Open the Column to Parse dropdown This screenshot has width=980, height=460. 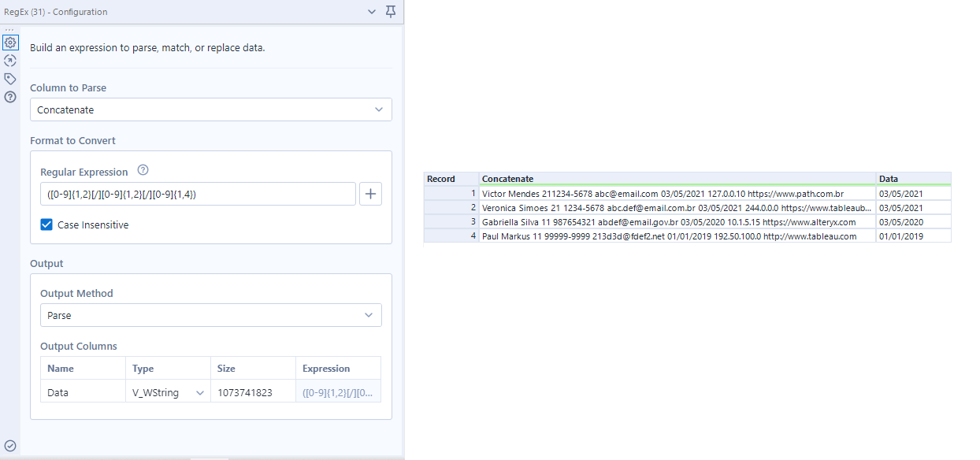[211, 109]
